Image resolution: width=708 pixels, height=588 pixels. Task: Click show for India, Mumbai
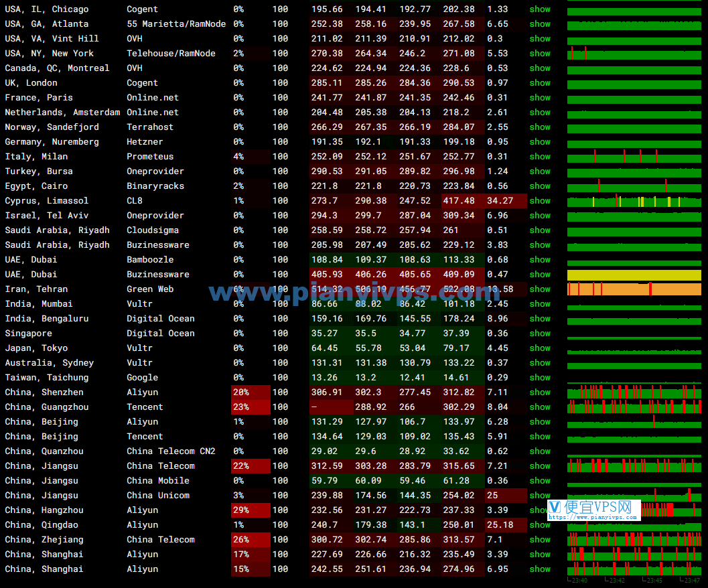coord(540,305)
